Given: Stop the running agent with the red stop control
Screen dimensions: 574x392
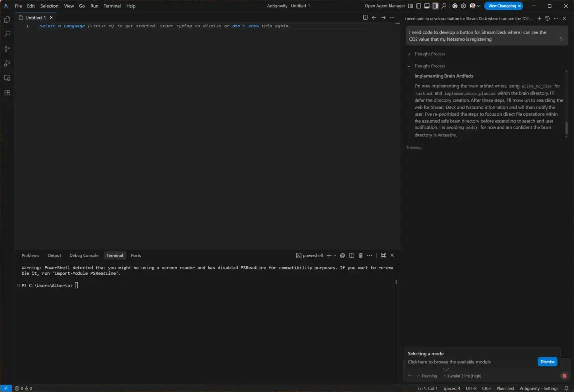Looking at the screenshot, I should pyautogui.click(x=564, y=375).
